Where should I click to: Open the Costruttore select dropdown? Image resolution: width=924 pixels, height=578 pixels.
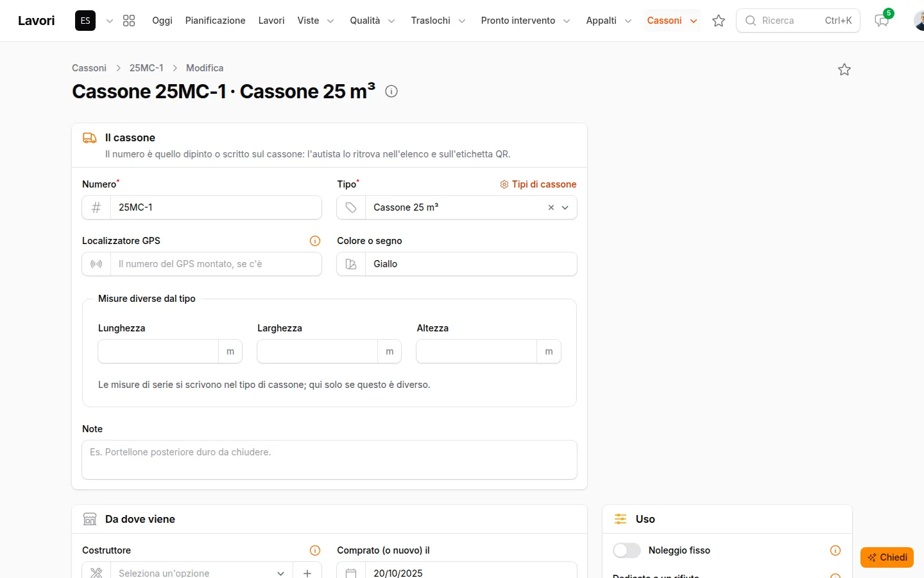coord(201,573)
